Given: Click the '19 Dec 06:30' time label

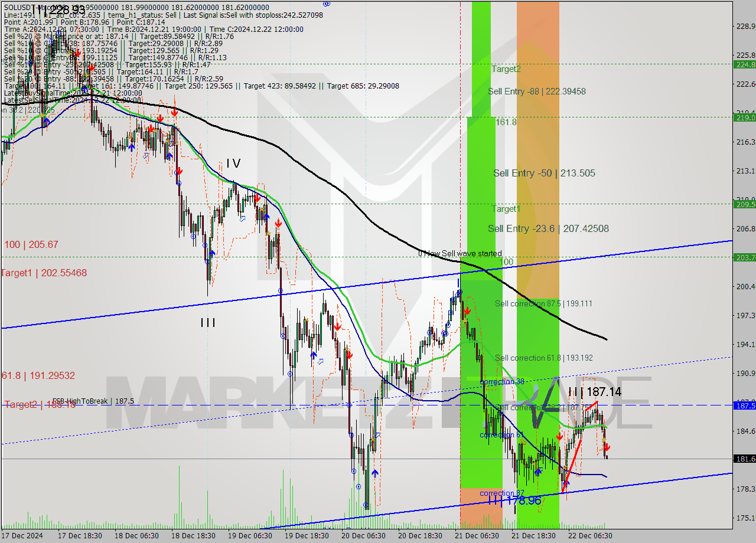Looking at the screenshot, I should pos(250,535).
